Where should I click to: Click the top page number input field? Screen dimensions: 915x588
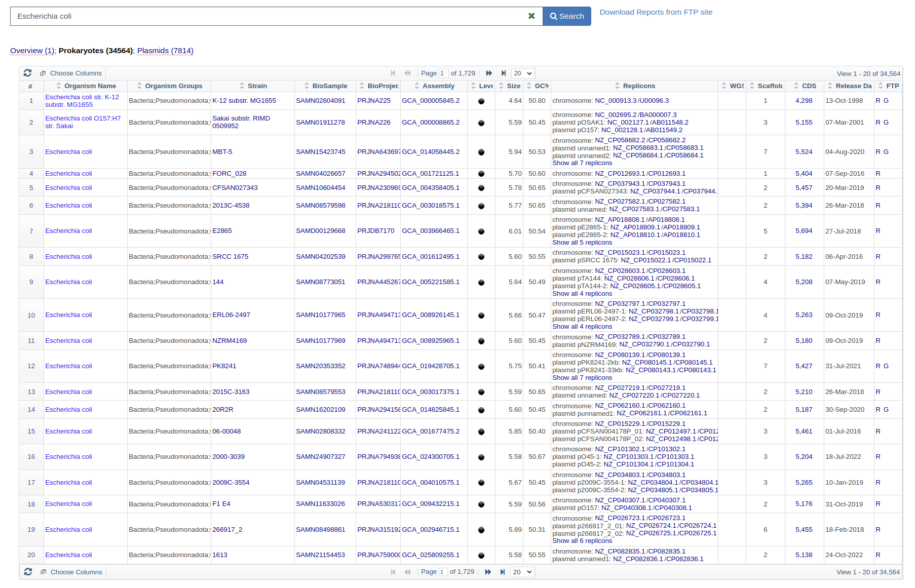[x=443, y=73]
